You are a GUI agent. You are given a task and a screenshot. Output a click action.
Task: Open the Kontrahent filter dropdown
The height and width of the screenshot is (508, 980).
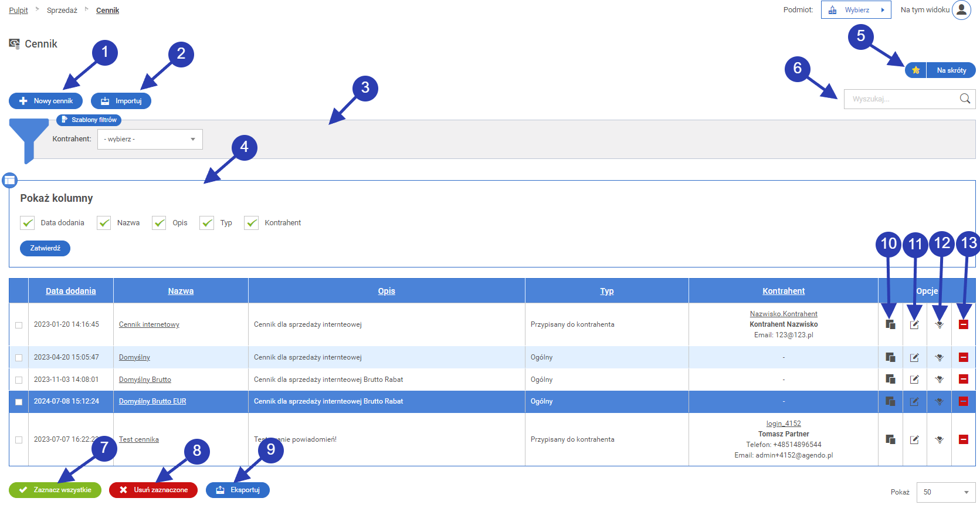[x=150, y=139]
